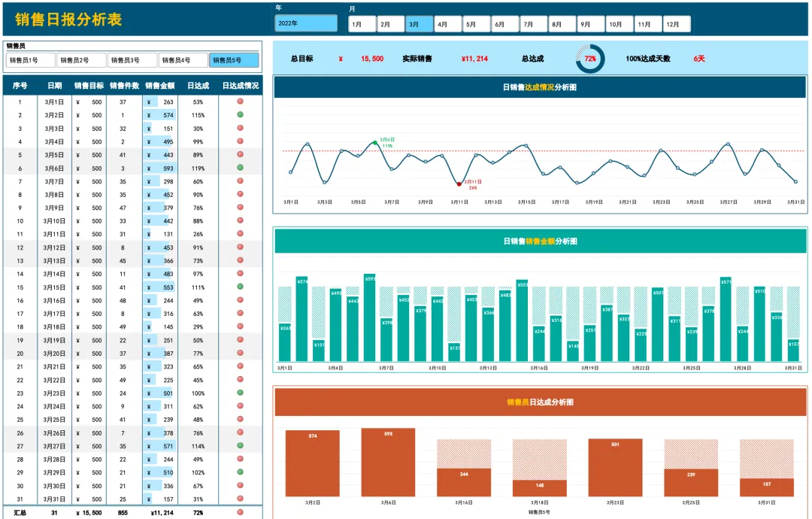Screen dimensions: 812x519
Task: Choose 2月 in the month slicer
Action: pyautogui.click(x=390, y=24)
